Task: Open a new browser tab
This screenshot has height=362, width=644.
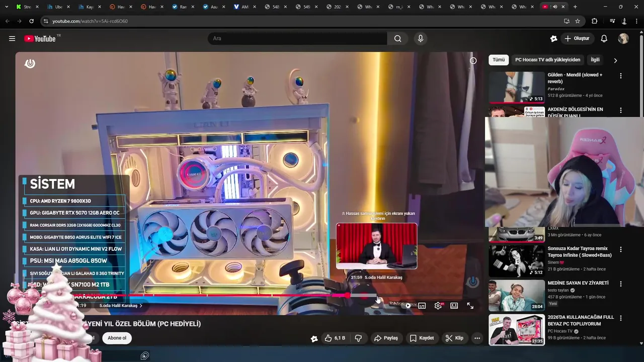Action: click(x=575, y=7)
